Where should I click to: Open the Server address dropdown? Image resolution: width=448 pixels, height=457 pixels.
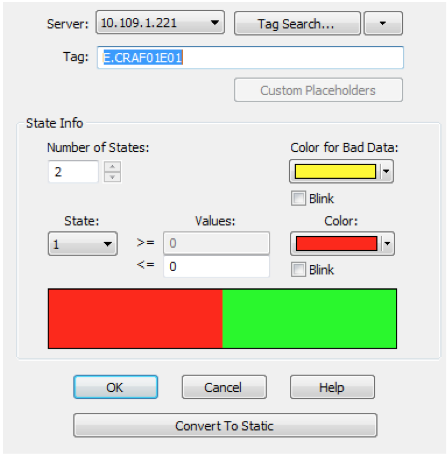160,23
